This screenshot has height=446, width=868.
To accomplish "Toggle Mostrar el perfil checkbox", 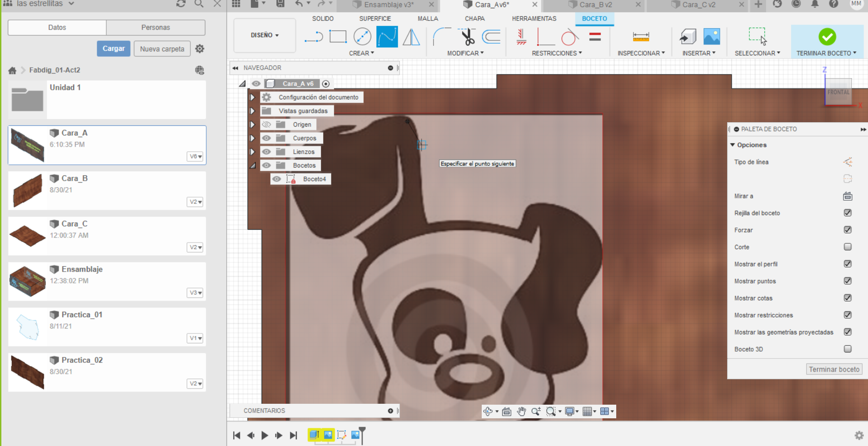I will [848, 264].
